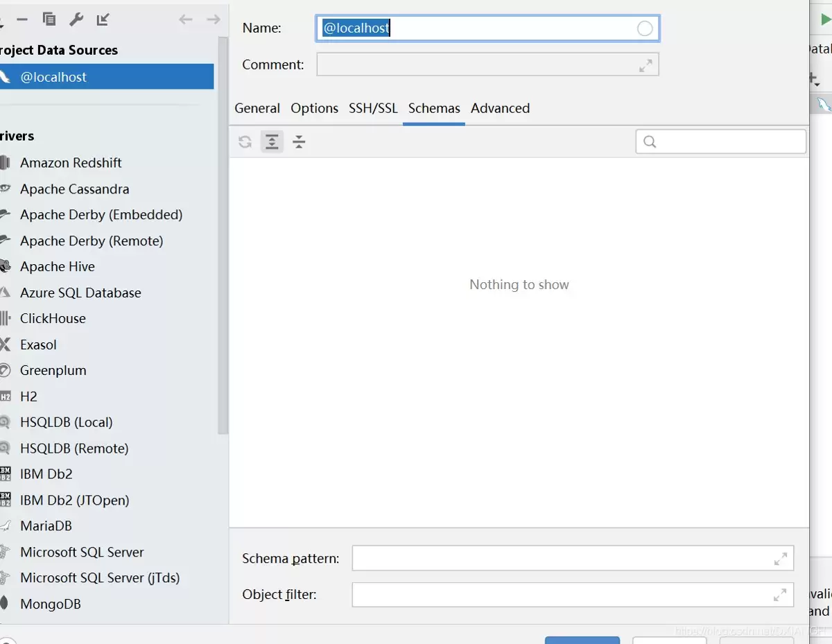Image resolution: width=832 pixels, height=644 pixels.
Task: Refresh the schemas list
Action: (245, 142)
